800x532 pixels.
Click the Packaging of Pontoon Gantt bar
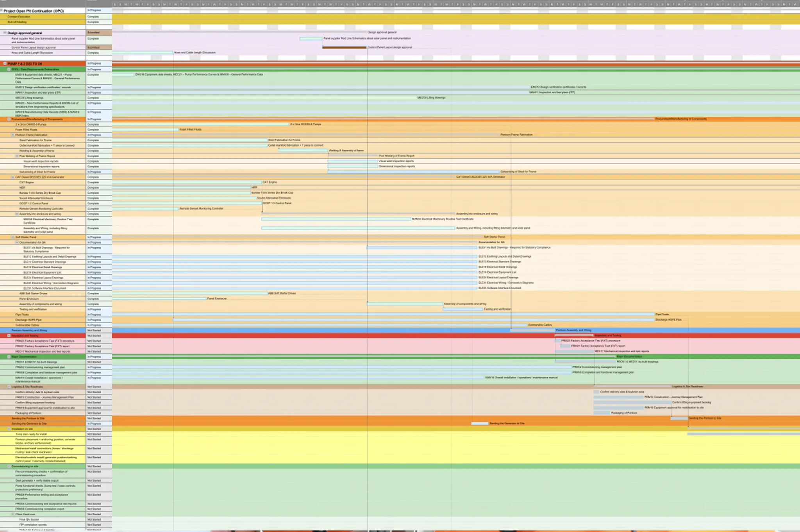pyautogui.click(x=602, y=413)
